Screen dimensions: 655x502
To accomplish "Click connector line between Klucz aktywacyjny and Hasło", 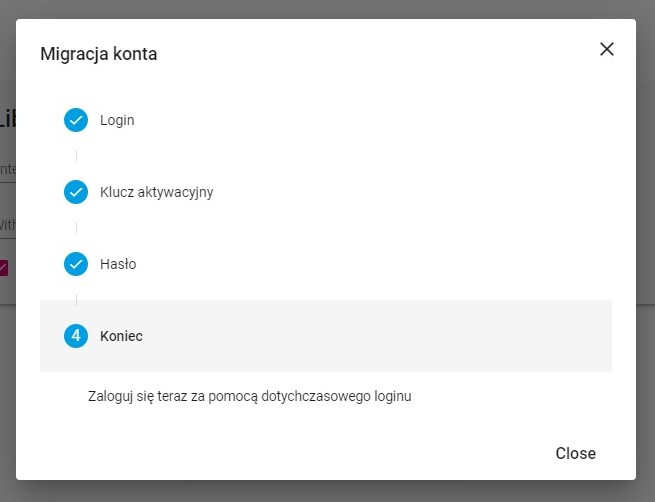I will pos(76,228).
